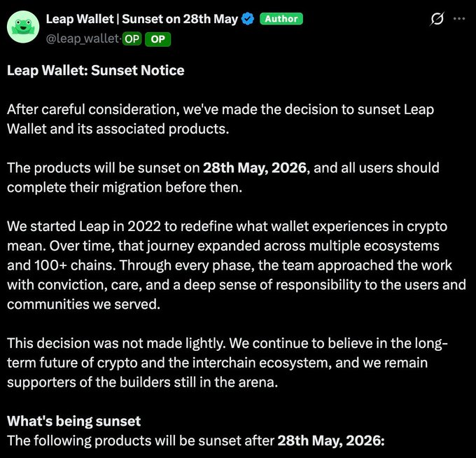The width and height of the screenshot is (476, 458).
Task: Click the bold date in the last line
Action: 330,440
